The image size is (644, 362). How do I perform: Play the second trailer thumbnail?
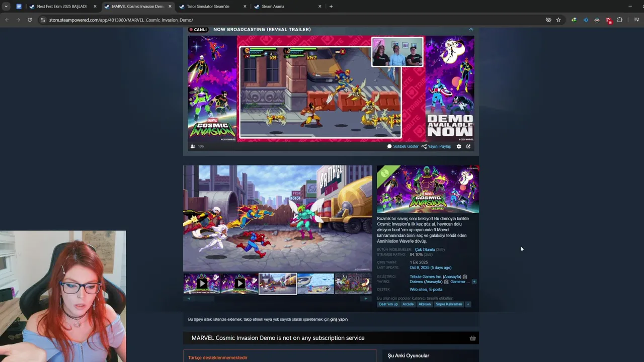(x=239, y=284)
